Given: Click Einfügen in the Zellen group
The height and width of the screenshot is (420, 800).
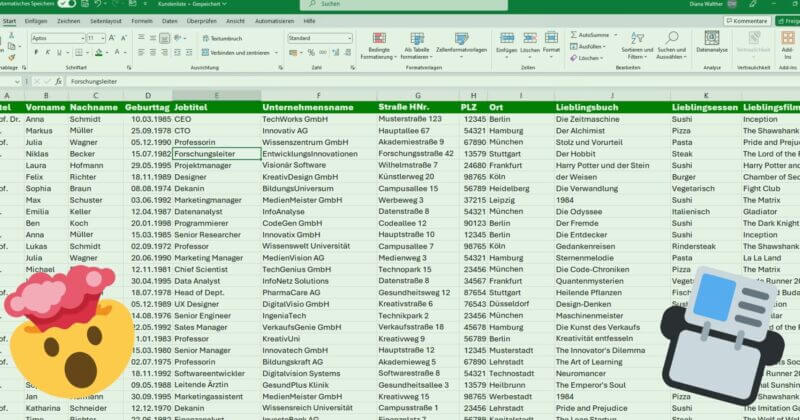Looking at the screenshot, I should [507, 44].
